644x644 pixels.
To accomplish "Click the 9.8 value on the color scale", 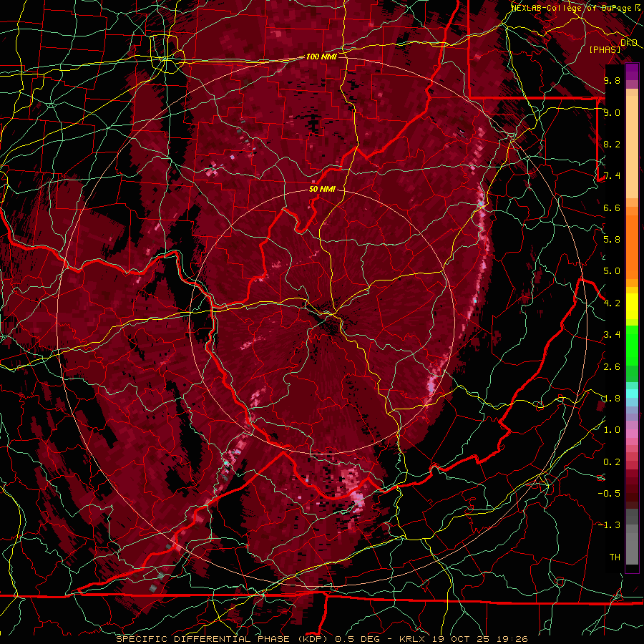I will tap(612, 80).
